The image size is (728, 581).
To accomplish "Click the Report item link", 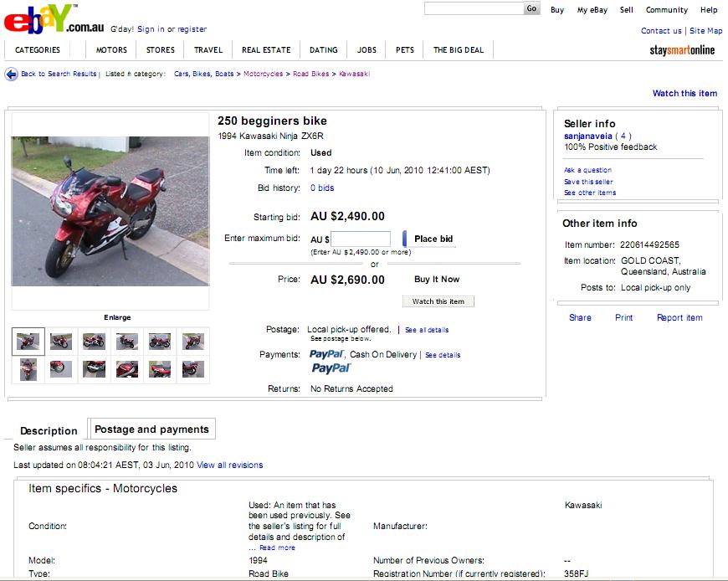I will click(679, 318).
